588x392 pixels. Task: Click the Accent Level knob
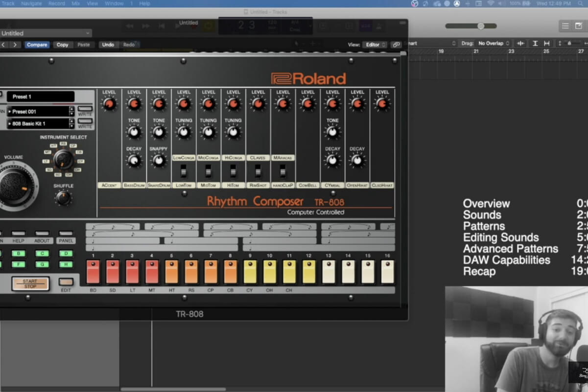pos(109,104)
